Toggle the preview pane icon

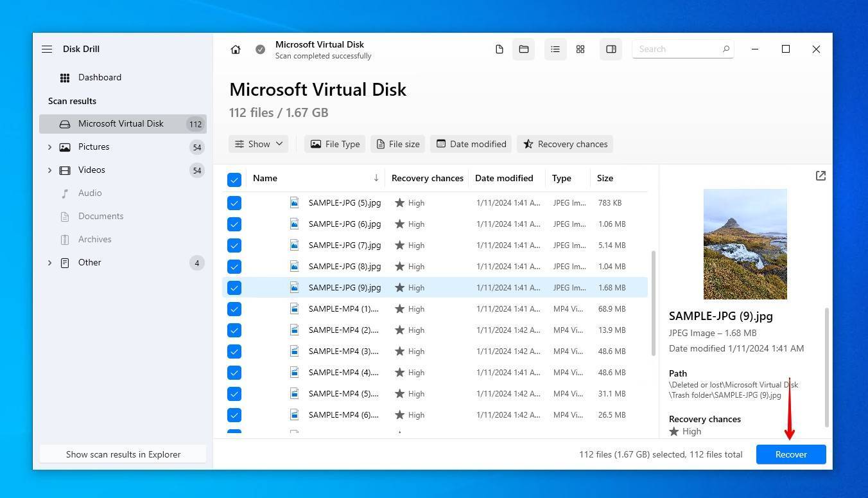tap(611, 49)
